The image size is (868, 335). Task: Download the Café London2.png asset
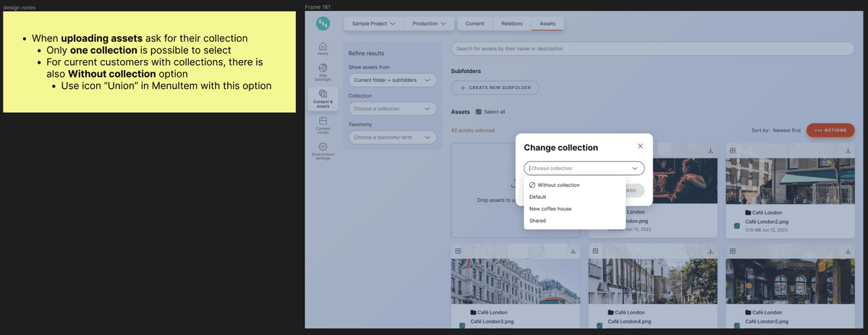847,150
